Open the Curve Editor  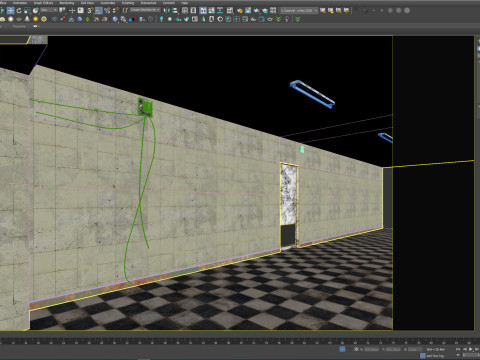click(x=211, y=11)
